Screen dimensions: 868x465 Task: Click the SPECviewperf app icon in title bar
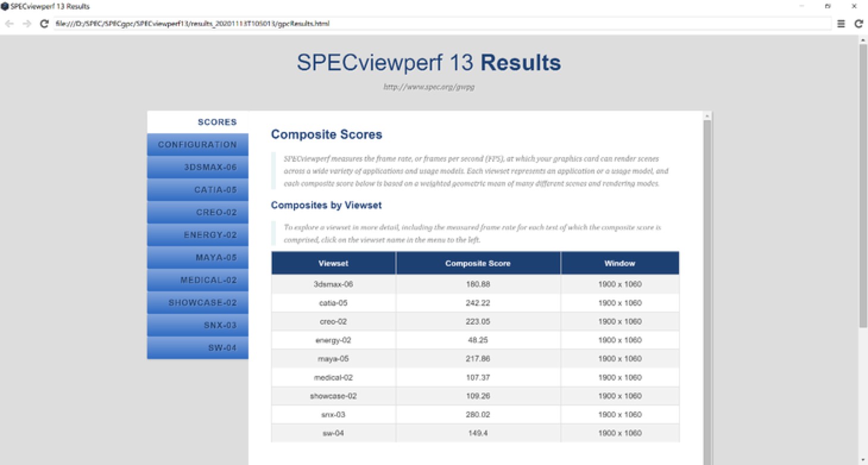coord(5,7)
